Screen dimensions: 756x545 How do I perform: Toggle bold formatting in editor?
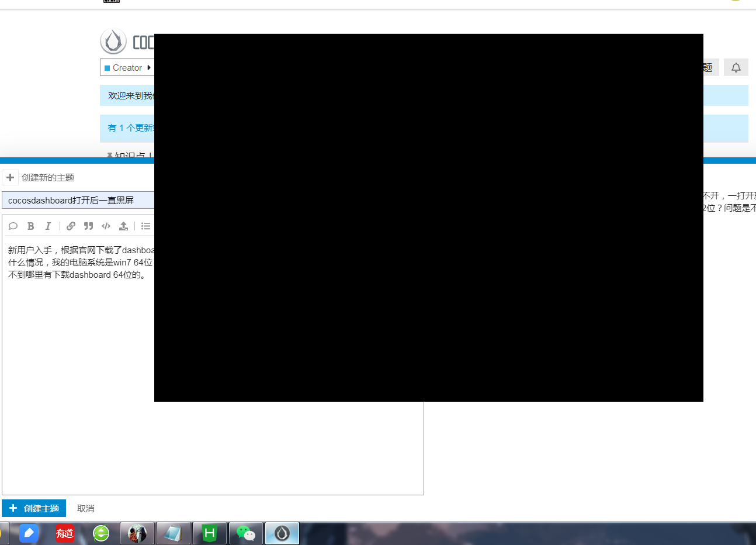pos(31,226)
